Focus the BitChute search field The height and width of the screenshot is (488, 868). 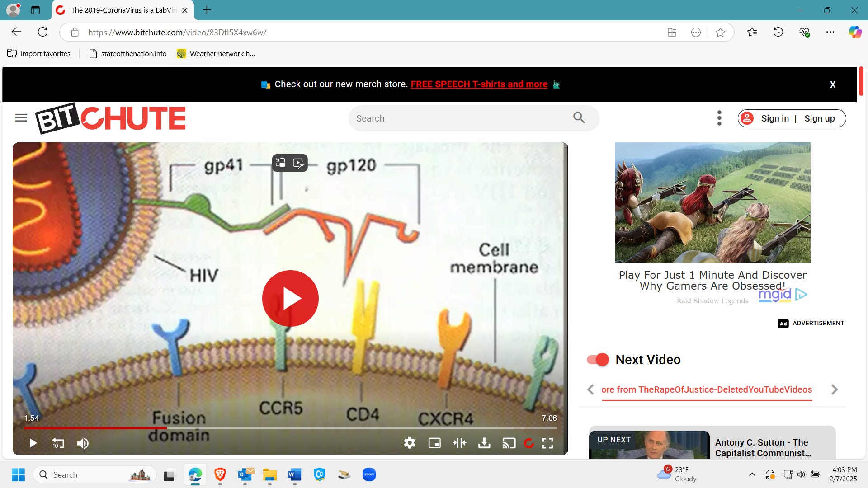coord(461,118)
